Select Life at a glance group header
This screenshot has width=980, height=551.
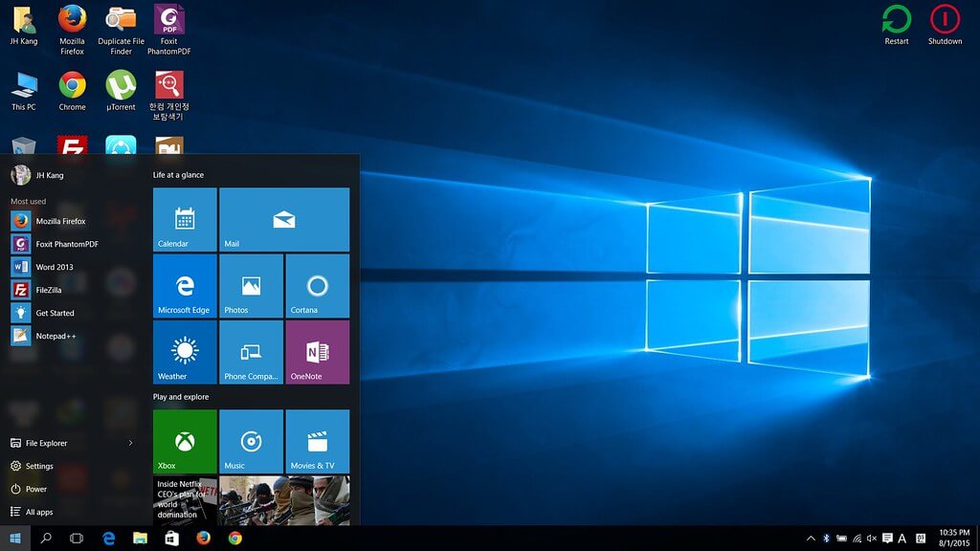[178, 175]
